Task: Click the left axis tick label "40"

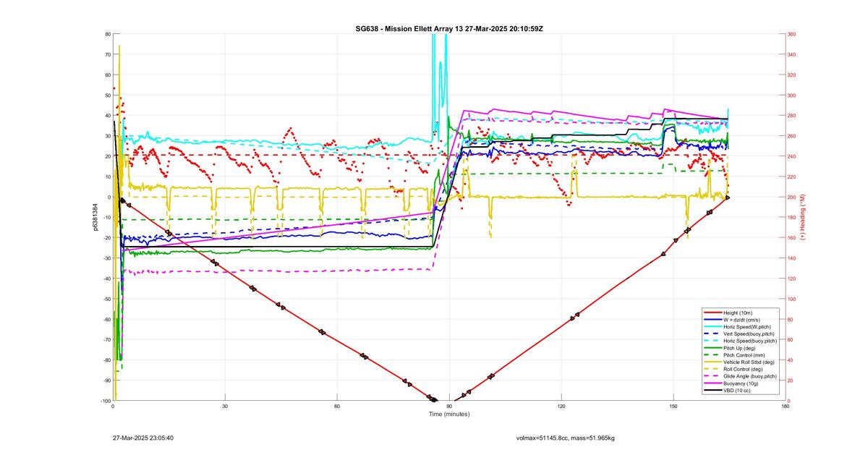Action: 108,116
